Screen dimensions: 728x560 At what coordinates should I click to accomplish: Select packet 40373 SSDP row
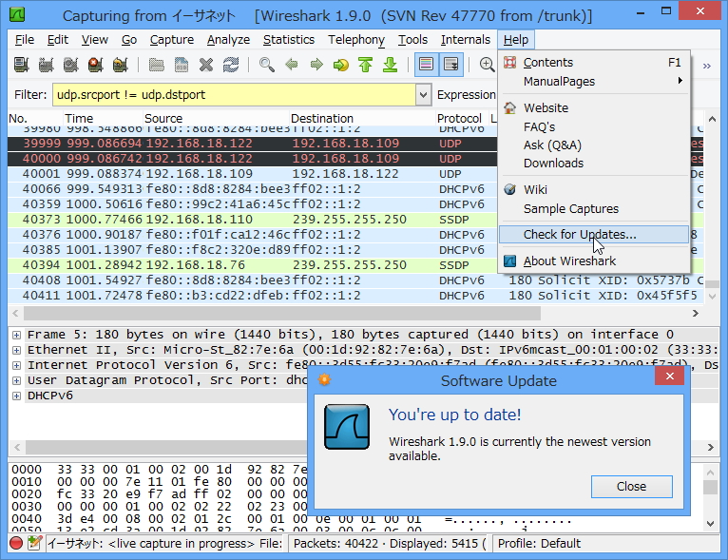pyautogui.click(x=253, y=220)
